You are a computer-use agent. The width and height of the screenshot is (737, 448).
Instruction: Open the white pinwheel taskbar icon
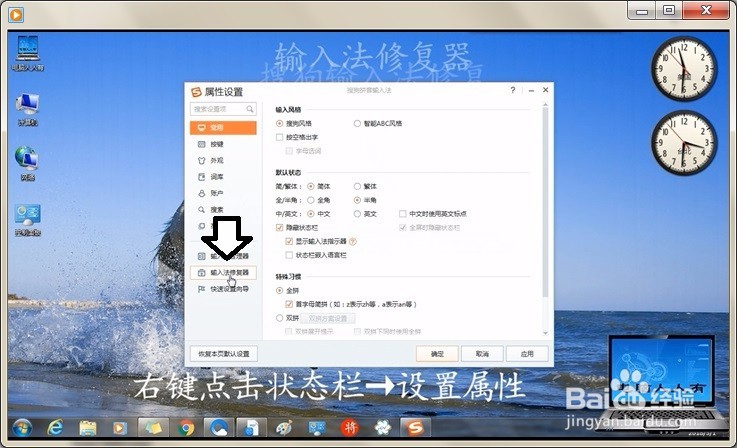point(382,427)
